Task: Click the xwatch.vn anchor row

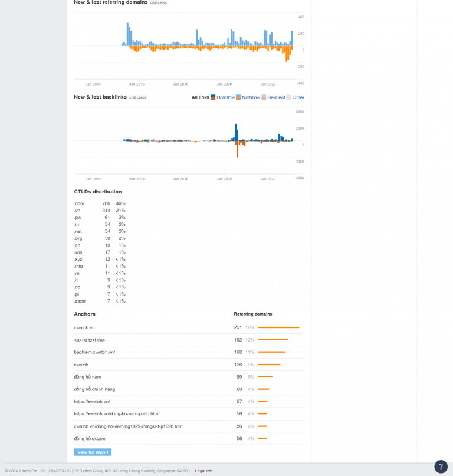Action: coord(84,327)
